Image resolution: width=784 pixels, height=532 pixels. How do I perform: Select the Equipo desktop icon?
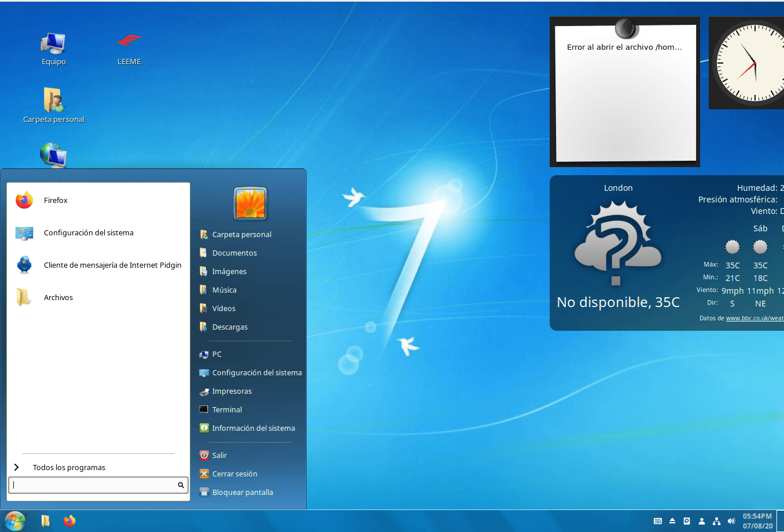pos(53,49)
